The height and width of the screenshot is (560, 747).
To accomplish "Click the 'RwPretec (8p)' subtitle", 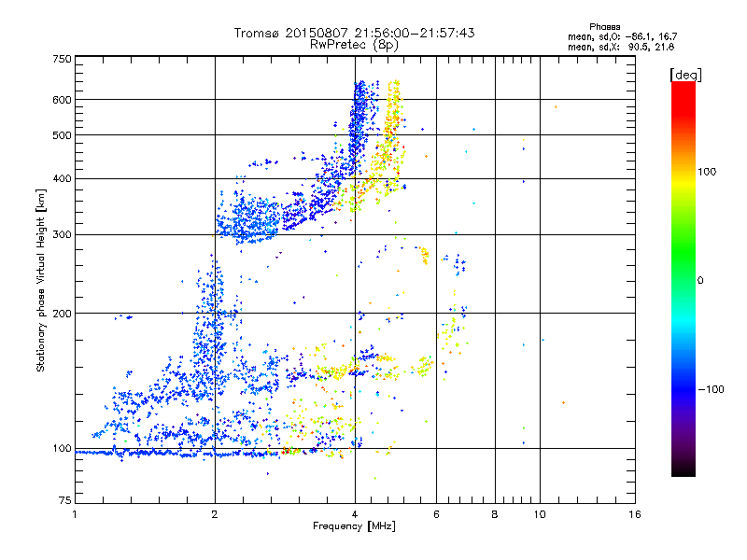I will (x=354, y=45).
